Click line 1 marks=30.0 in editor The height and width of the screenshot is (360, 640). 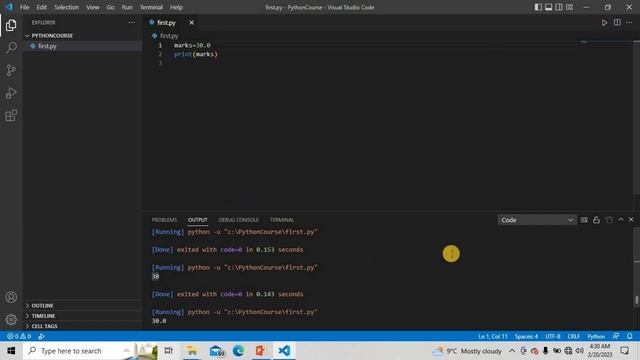coord(192,45)
